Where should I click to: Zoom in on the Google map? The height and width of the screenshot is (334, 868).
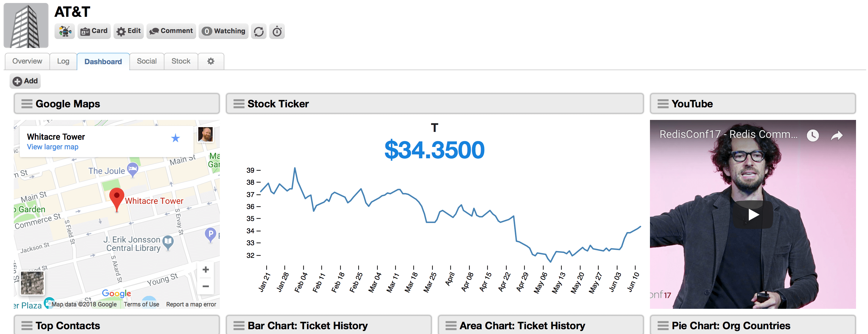coord(205,270)
